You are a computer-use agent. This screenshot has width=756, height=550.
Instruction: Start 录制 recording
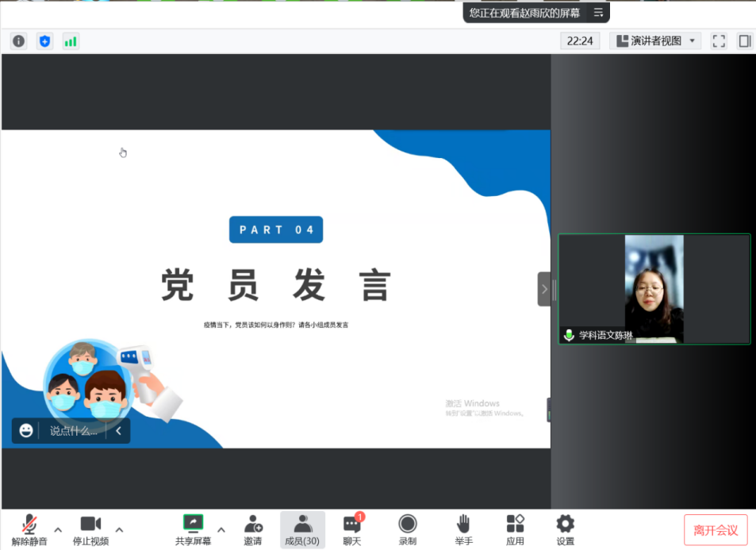pyautogui.click(x=408, y=529)
